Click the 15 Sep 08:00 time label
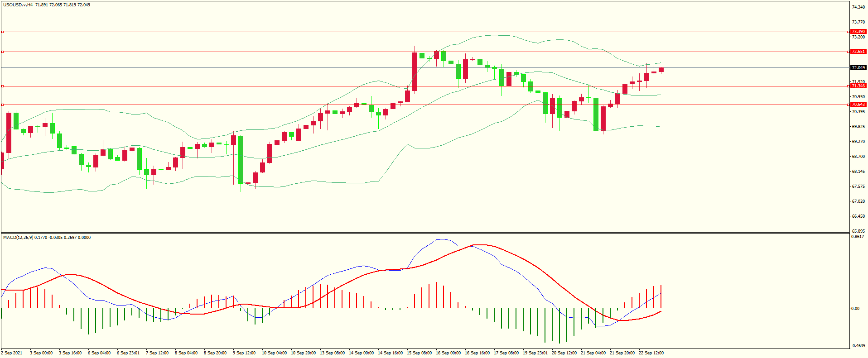868x358 pixels. pos(419,353)
